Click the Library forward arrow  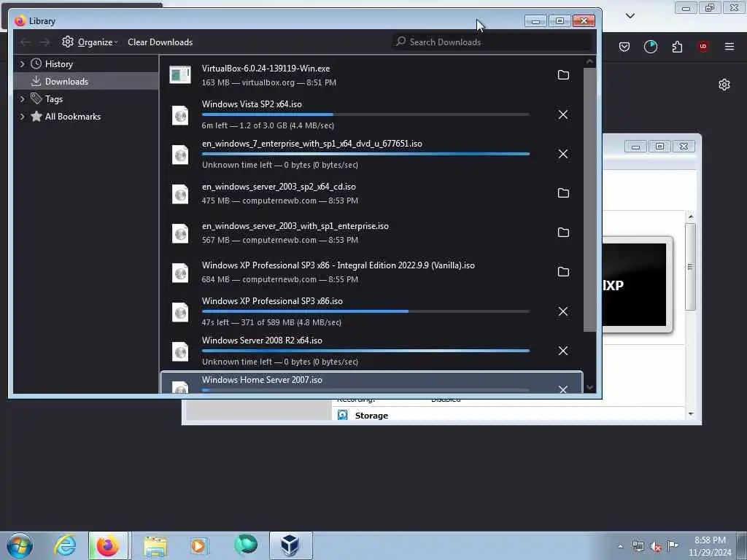[x=44, y=42]
